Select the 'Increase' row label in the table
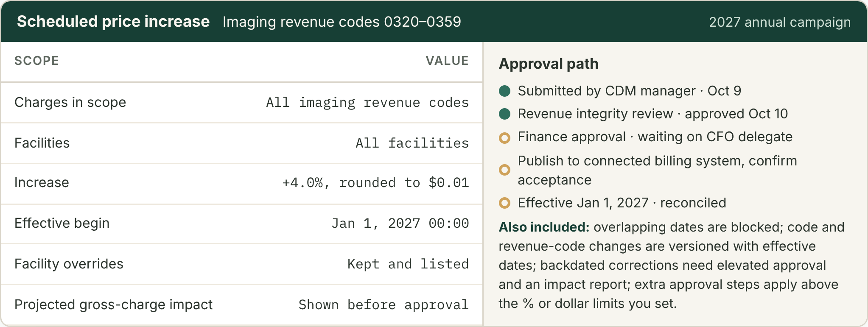The width and height of the screenshot is (868, 327). pyautogui.click(x=42, y=182)
